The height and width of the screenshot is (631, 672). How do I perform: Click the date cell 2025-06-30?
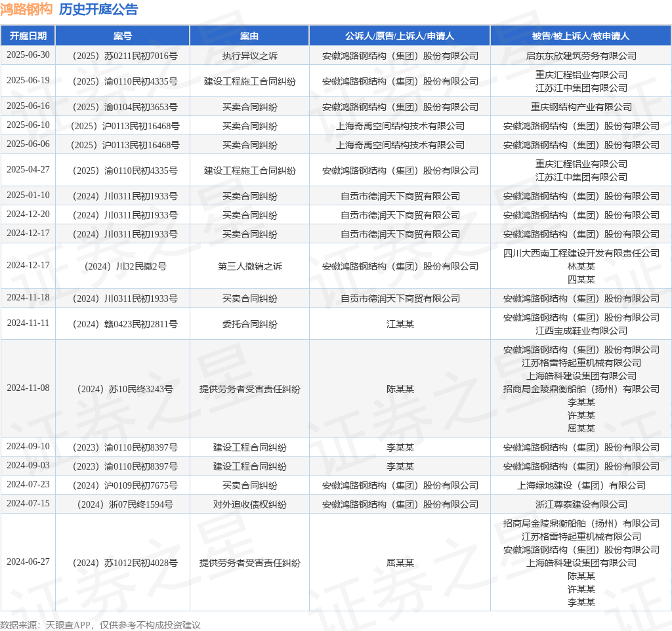click(x=28, y=55)
